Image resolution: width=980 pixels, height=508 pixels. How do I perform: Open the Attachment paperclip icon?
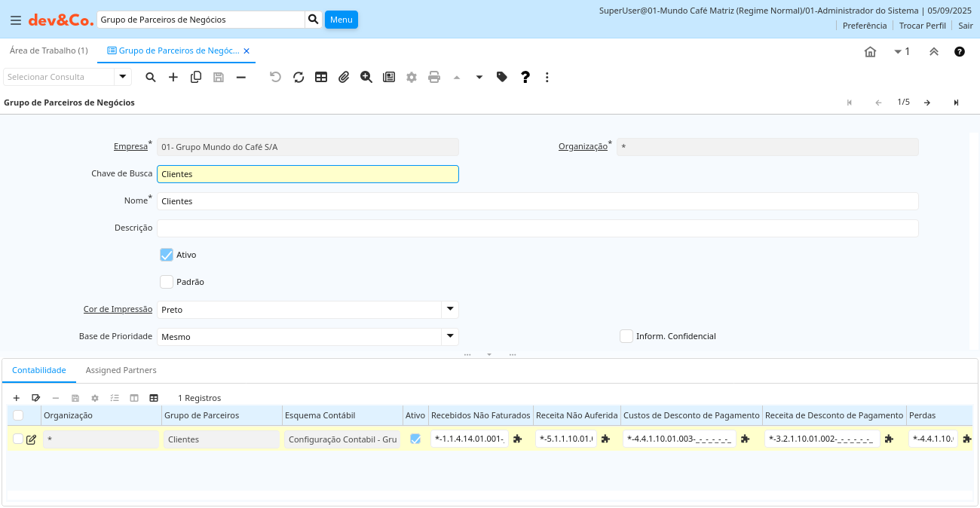[344, 77]
